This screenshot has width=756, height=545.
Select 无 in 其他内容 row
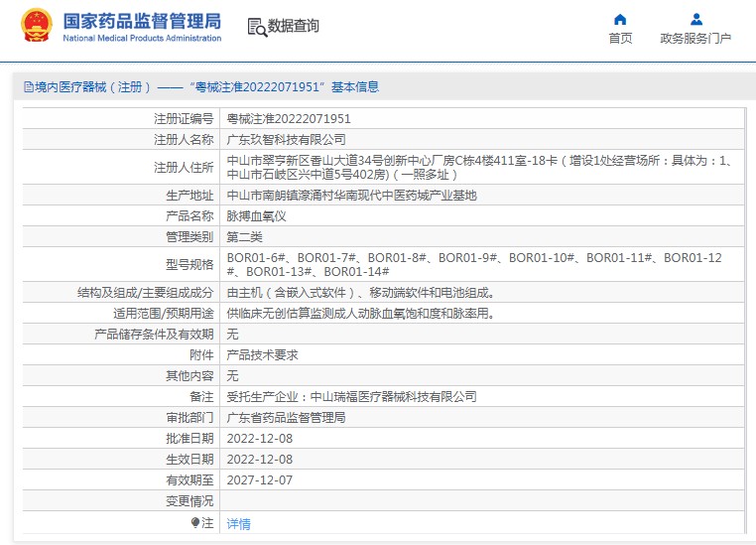pos(232,375)
